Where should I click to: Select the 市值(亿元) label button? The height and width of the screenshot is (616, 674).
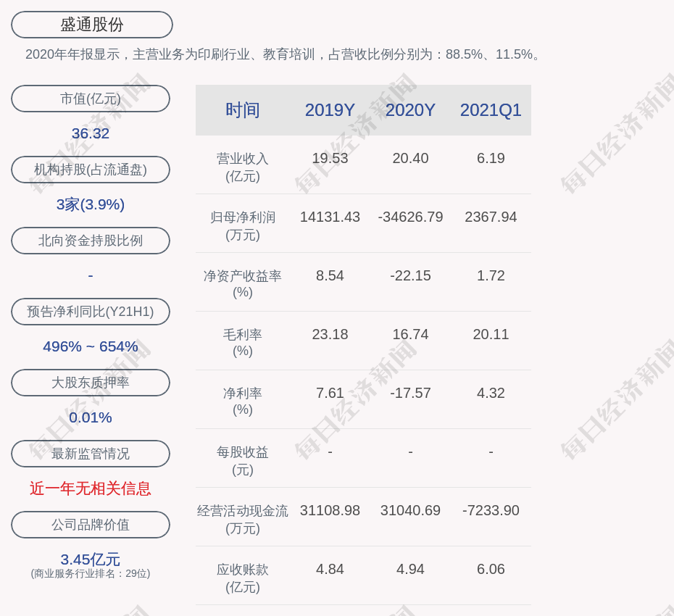91,99
